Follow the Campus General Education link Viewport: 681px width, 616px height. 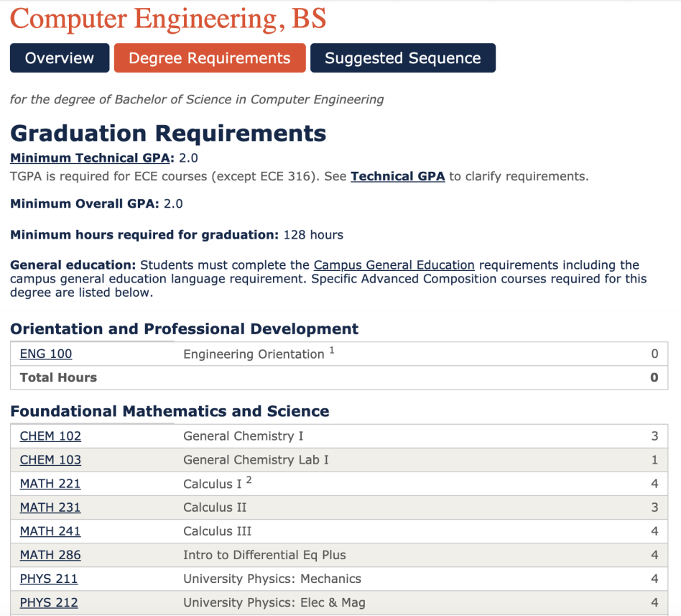[393, 265]
